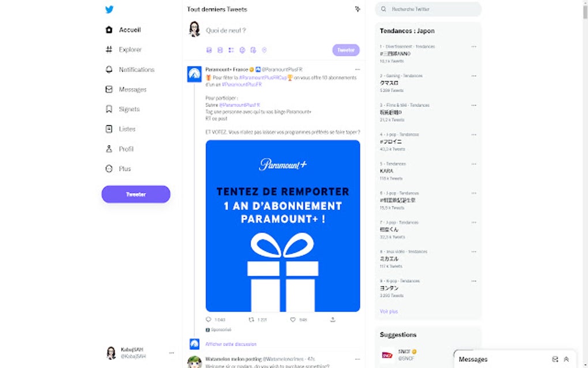Screen dimensions: 588x368
Task: Expand the Messages drawer chevron
Action: (x=566, y=359)
